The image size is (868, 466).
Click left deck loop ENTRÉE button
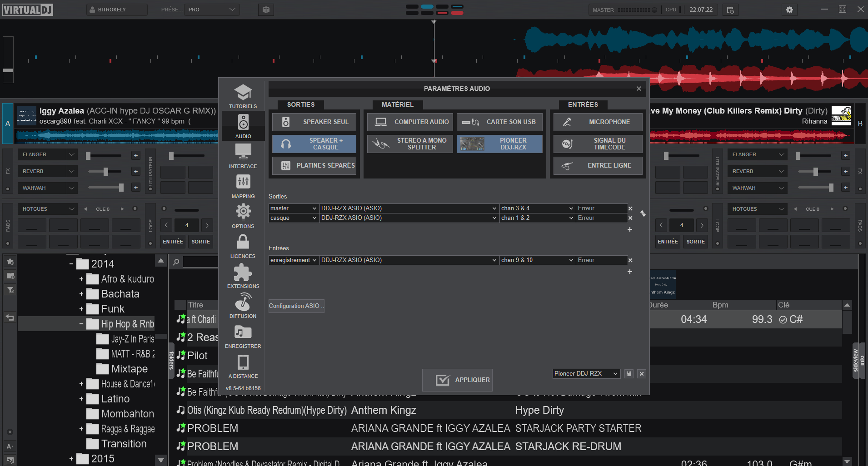tap(173, 242)
